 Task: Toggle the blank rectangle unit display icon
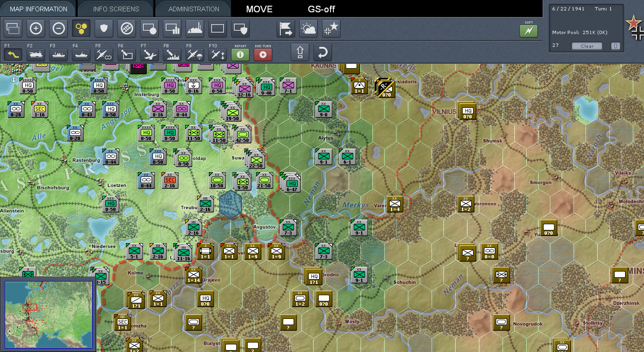click(217, 29)
